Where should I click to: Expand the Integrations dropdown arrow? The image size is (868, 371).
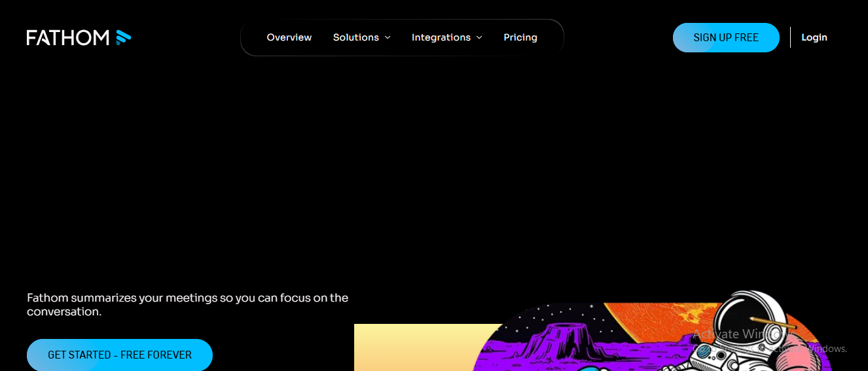(x=479, y=38)
